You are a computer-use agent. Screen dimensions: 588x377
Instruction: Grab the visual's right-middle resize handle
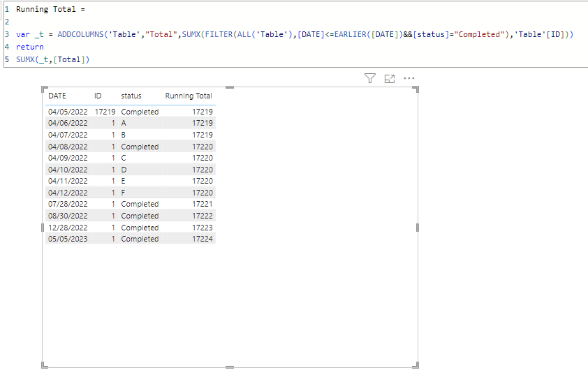pyautogui.click(x=418, y=228)
